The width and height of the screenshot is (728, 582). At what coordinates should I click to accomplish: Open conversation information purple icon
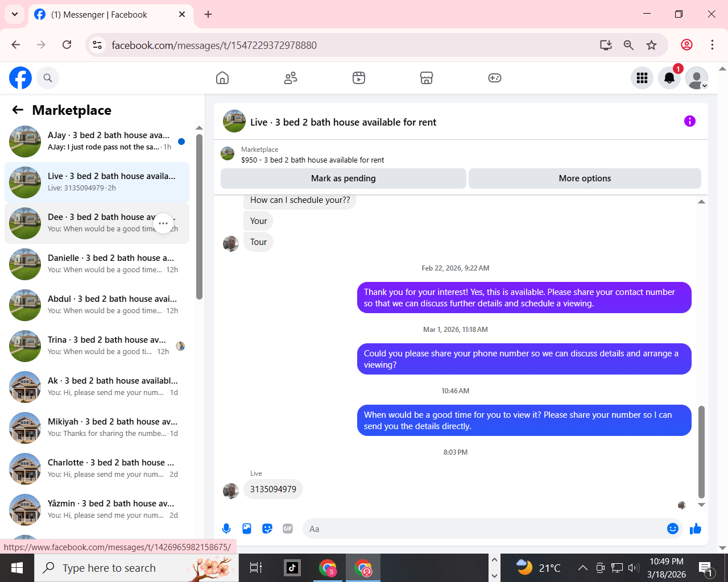click(690, 121)
